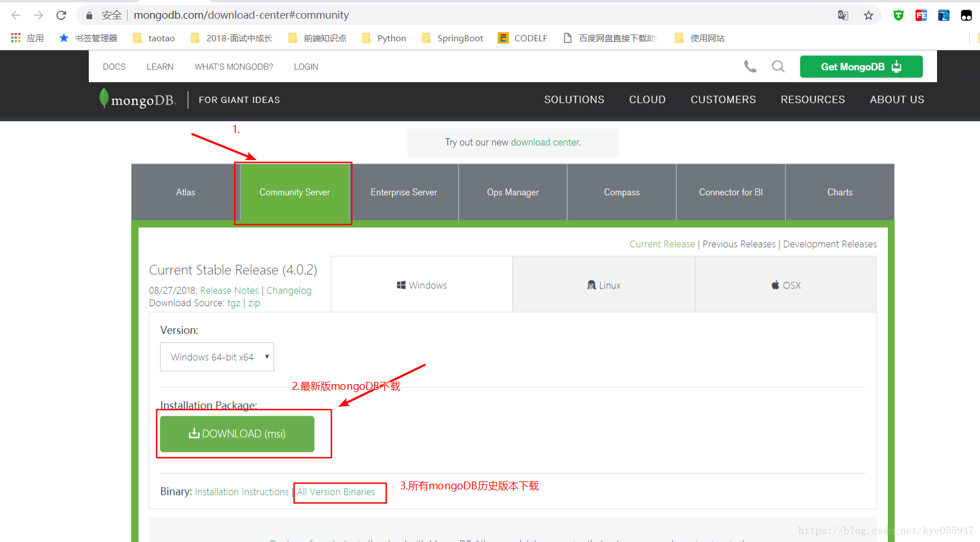Reload the page with the refresh icon
The width and height of the screenshot is (980, 542).
tap(61, 15)
